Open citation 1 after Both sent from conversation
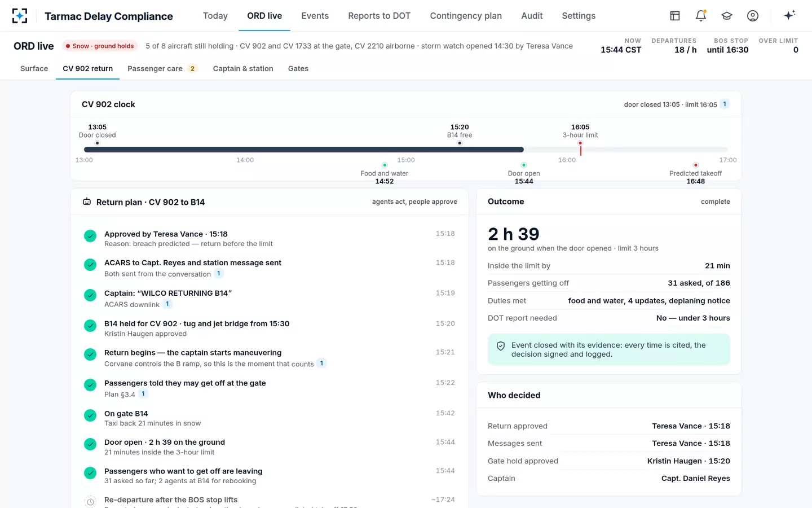 point(219,273)
